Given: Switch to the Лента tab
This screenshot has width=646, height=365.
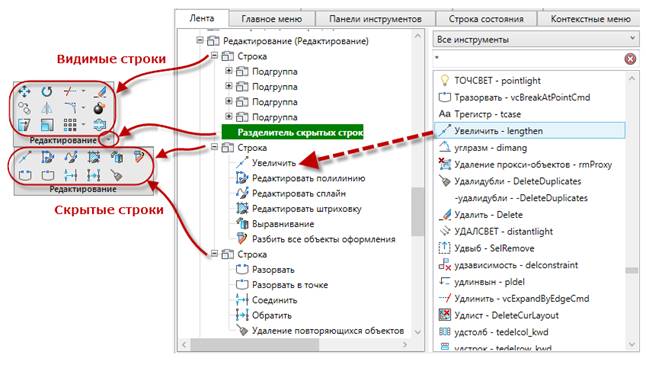Looking at the screenshot, I should pyautogui.click(x=202, y=19).
